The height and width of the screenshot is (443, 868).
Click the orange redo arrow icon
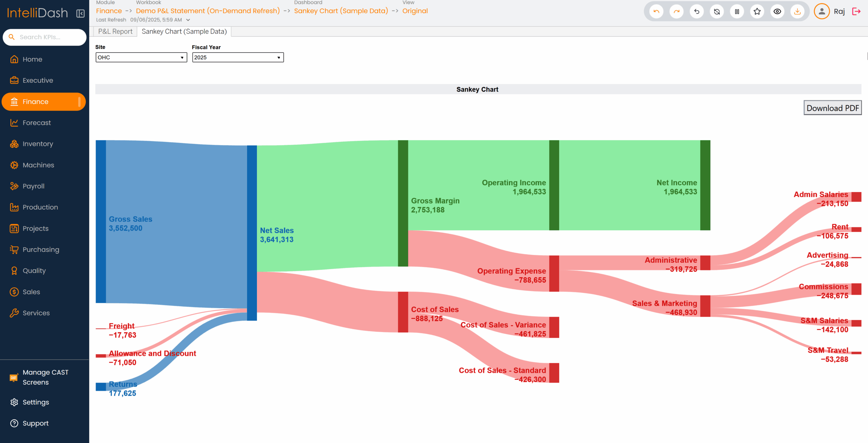[676, 12]
